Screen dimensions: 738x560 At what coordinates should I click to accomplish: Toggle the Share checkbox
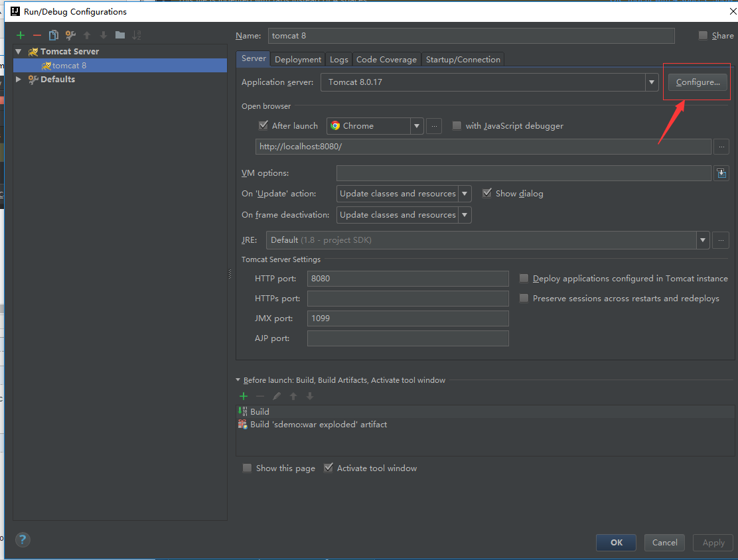(x=703, y=36)
